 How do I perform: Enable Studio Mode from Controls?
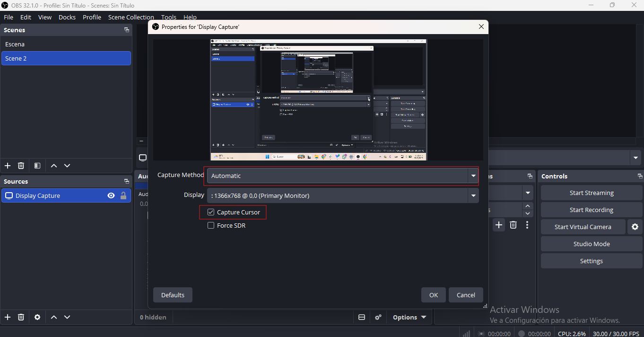[x=592, y=244]
